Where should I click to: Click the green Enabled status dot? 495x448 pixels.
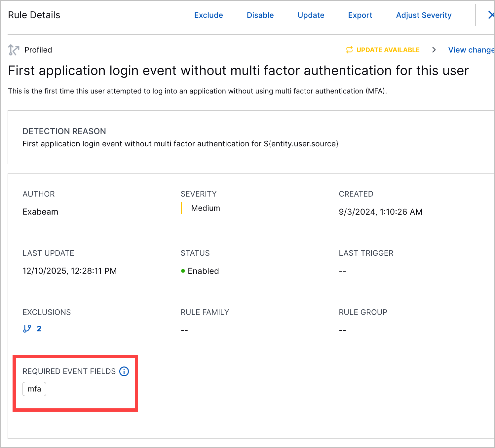[183, 271]
